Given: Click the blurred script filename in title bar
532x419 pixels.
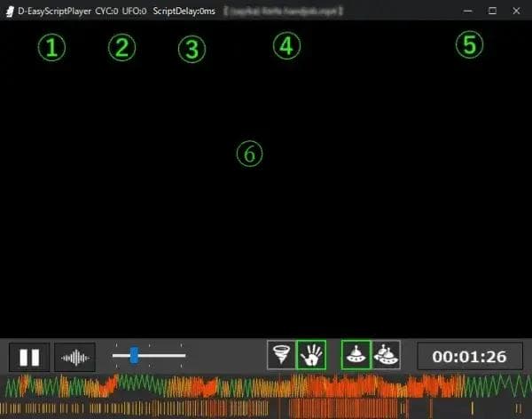Looking at the screenshot, I should 282,11.
